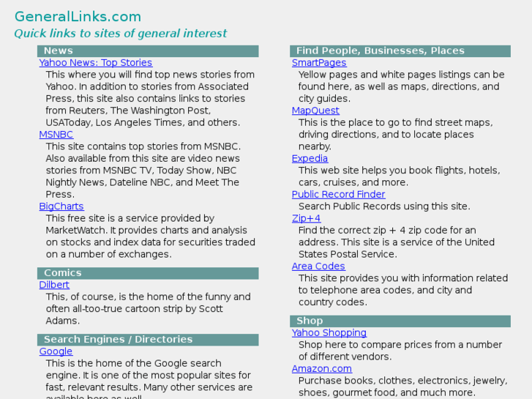Click the Search Engines / Directories header
This screenshot has width=532, height=399.
click(148, 340)
